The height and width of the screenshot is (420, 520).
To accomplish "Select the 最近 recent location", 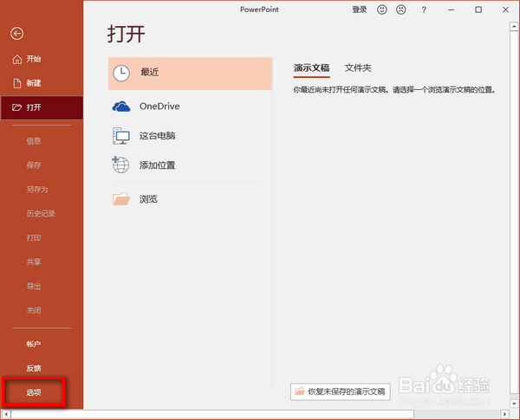I will coord(190,74).
